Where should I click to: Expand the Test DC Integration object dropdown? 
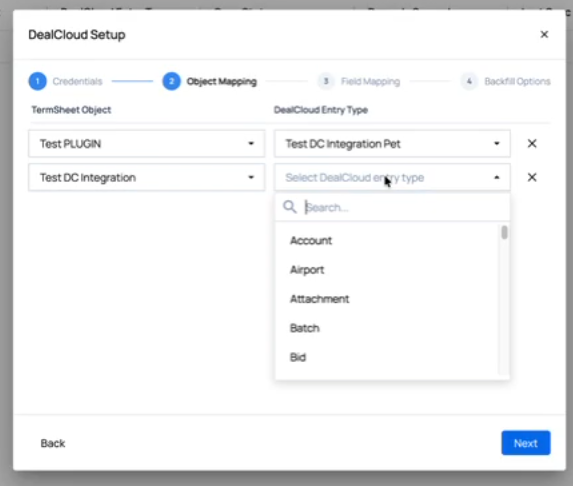[x=147, y=177]
